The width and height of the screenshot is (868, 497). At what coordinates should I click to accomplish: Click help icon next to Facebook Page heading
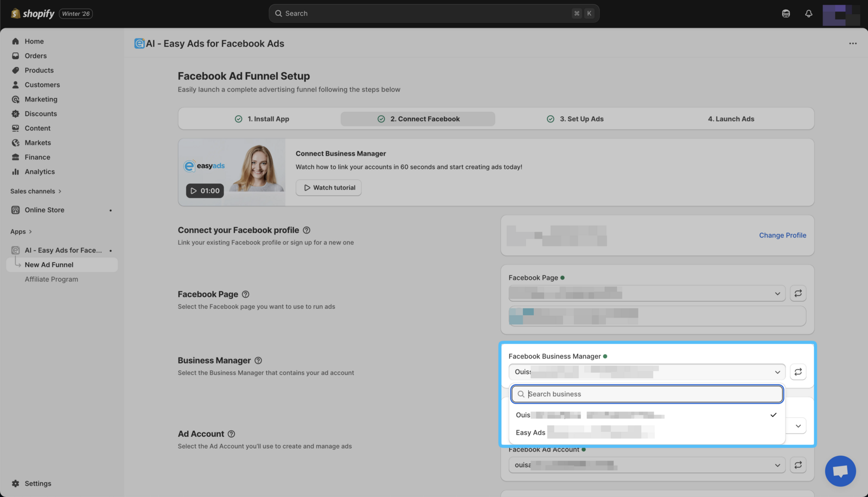pos(246,295)
